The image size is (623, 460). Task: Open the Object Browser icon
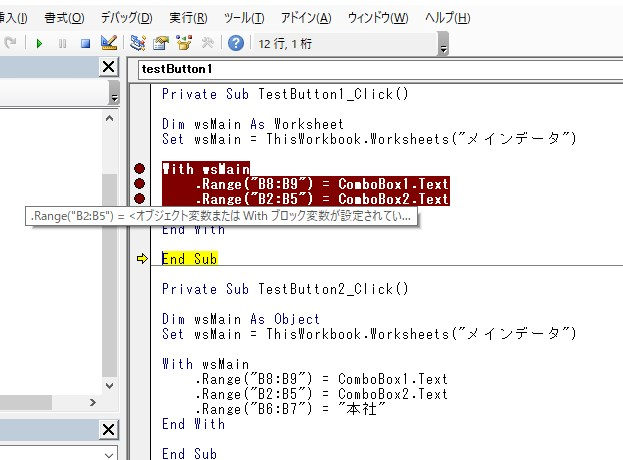[x=184, y=43]
